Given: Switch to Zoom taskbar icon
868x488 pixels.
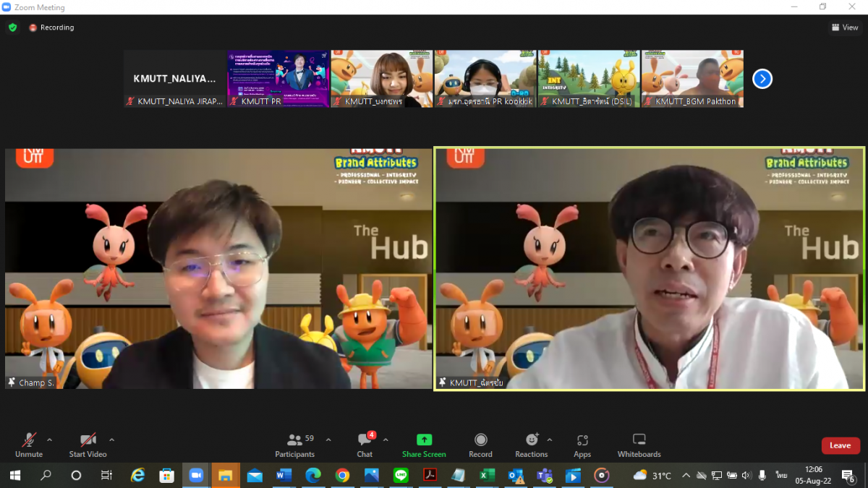Looking at the screenshot, I should pos(196,475).
